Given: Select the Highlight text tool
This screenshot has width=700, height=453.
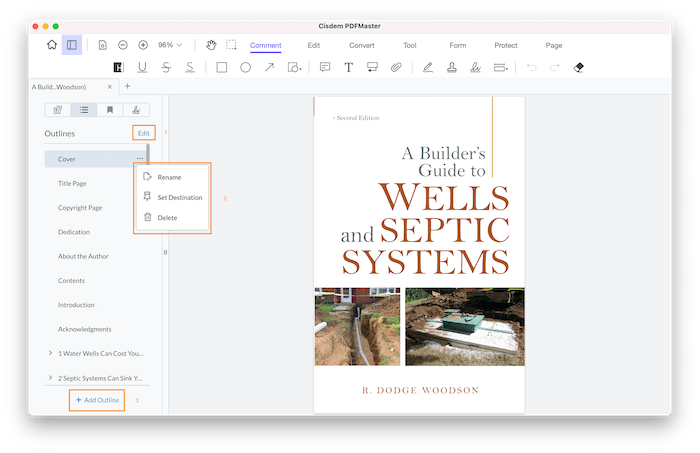Looking at the screenshot, I should pyautogui.click(x=118, y=67).
